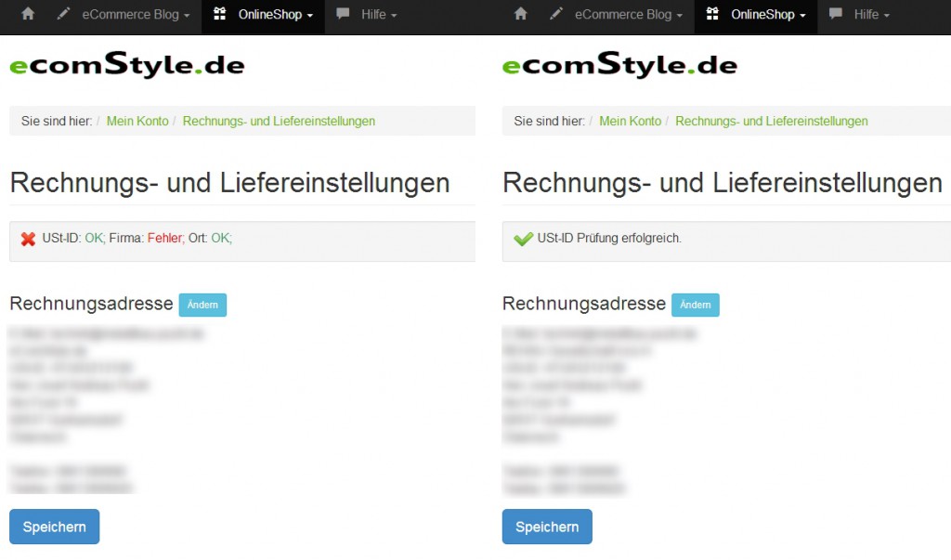Open Mein Konto breadcrumb in right panel
The height and width of the screenshot is (560, 951).
pos(631,121)
